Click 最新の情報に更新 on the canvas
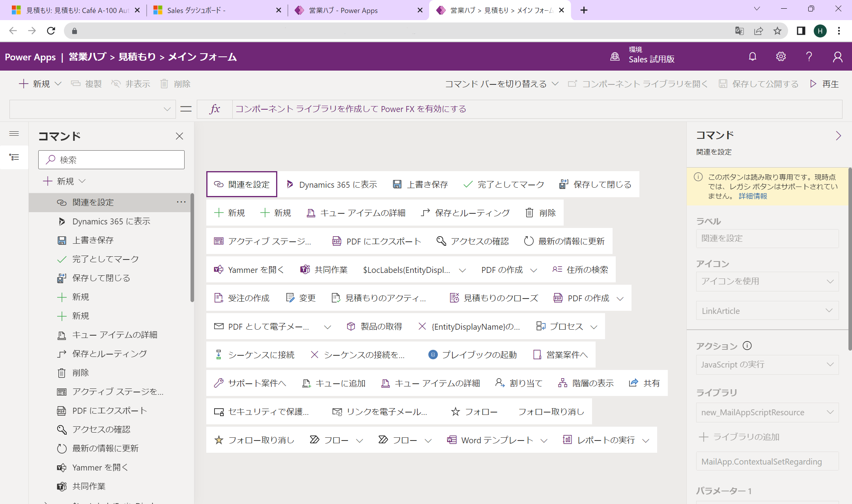The image size is (852, 504). pyautogui.click(x=564, y=241)
